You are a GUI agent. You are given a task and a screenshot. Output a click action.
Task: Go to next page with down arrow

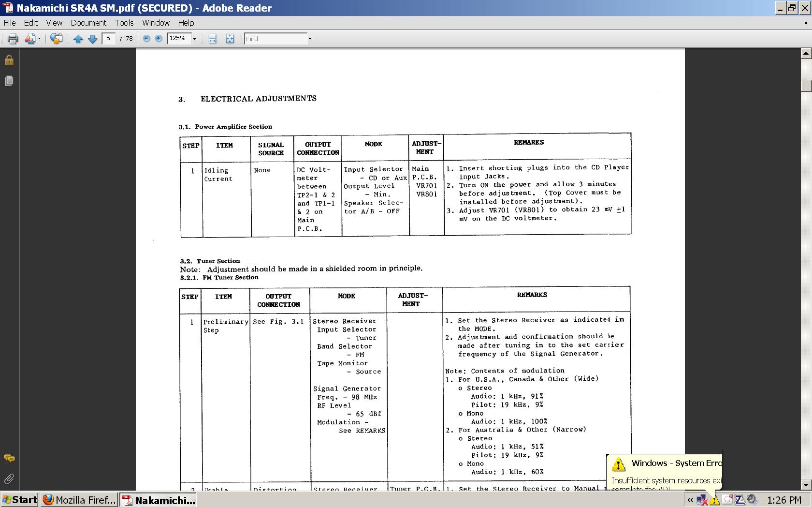click(x=92, y=39)
